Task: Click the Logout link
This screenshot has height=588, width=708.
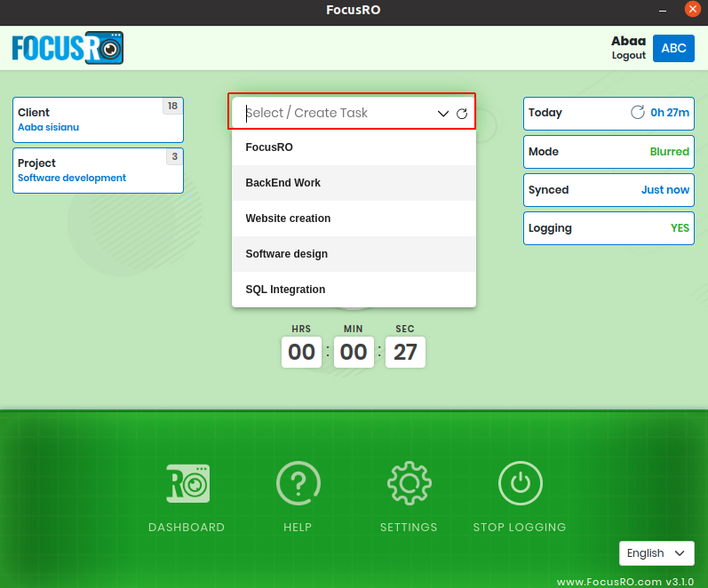Action: coord(629,55)
